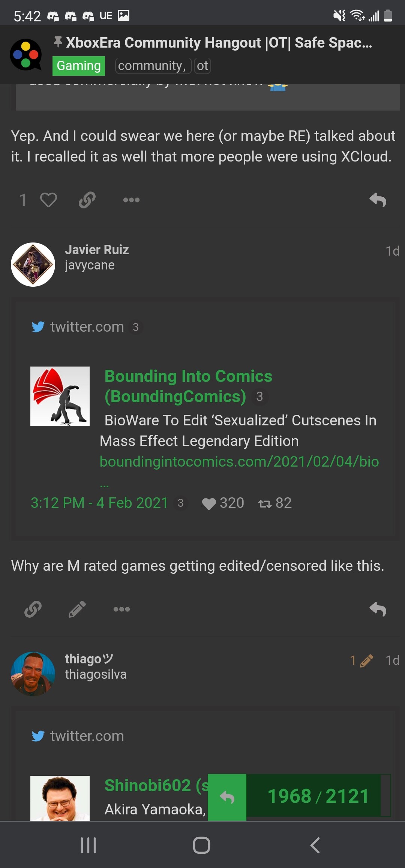Edit Javier Ruiz's post with pencil icon
Image resolution: width=405 pixels, height=868 pixels.
(x=77, y=609)
